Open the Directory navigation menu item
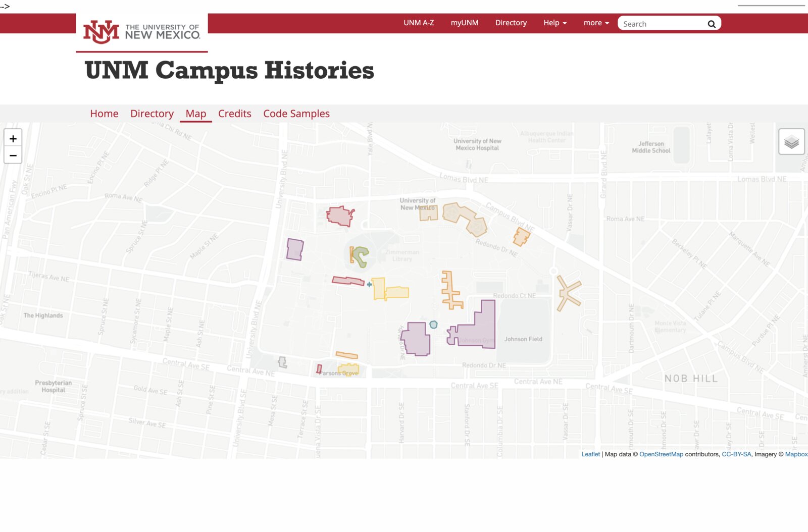The image size is (808, 532). pos(511,23)
